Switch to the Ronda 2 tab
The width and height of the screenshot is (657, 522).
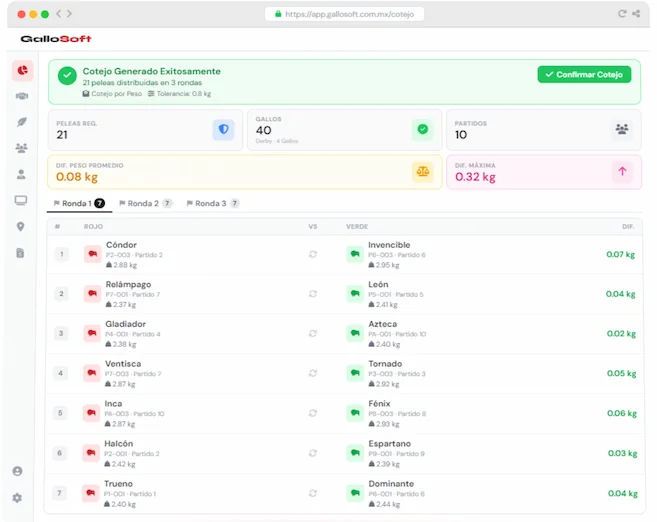point(145,204)
